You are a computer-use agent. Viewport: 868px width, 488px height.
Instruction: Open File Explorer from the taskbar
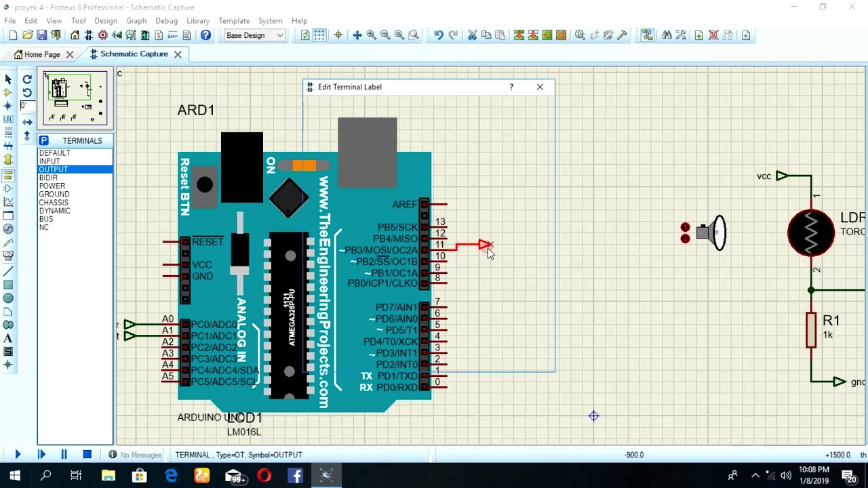click(x=108, y=476)
